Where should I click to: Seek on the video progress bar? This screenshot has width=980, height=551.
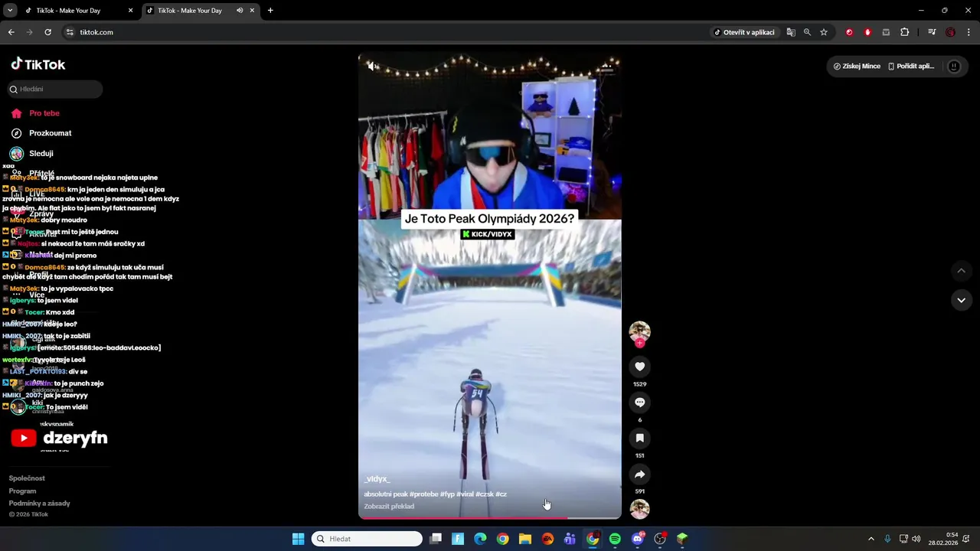pos(490,518)
